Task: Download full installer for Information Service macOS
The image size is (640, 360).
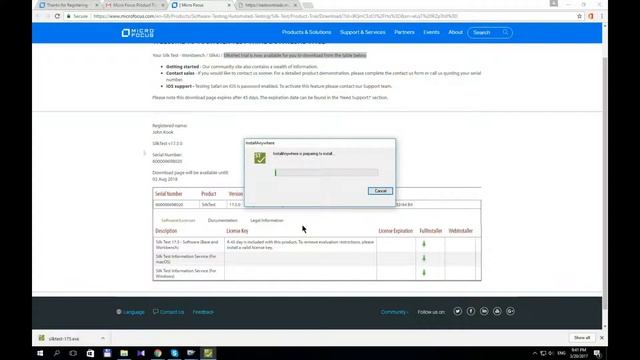Action: pos(424,258)
